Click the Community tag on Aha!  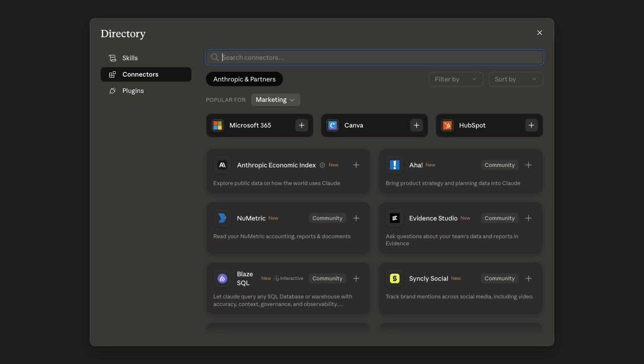[x=499, y=165]
